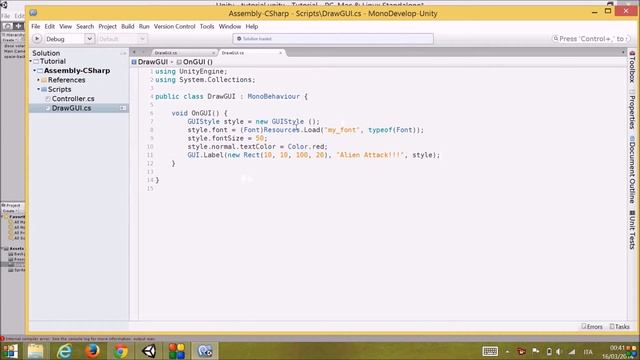The height and width of the screenshot is (360, 640).
Task: Launch Firefox from taskbar
Action: point(92,351)
